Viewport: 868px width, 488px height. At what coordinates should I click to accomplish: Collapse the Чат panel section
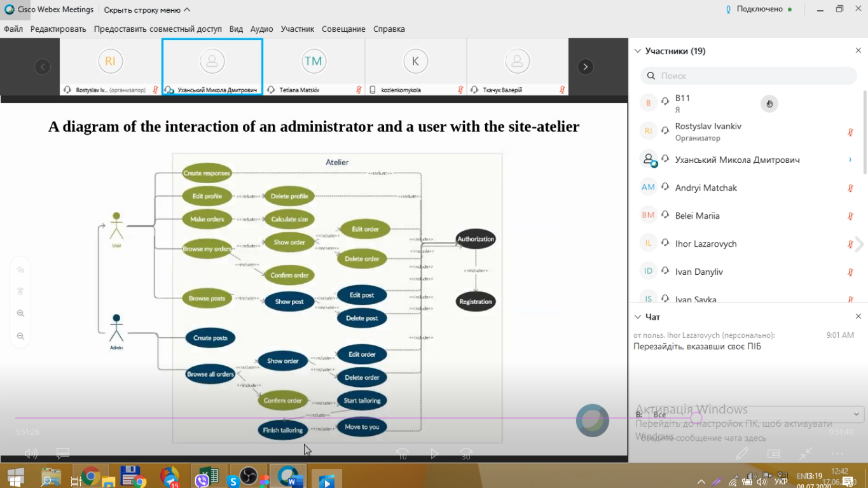tap(638, 317)
